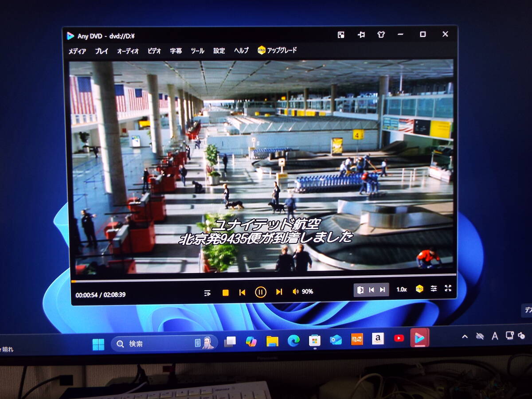Open the 設定 menu
This screenshot has height=399, width=532.
click(x=219, y=51)
